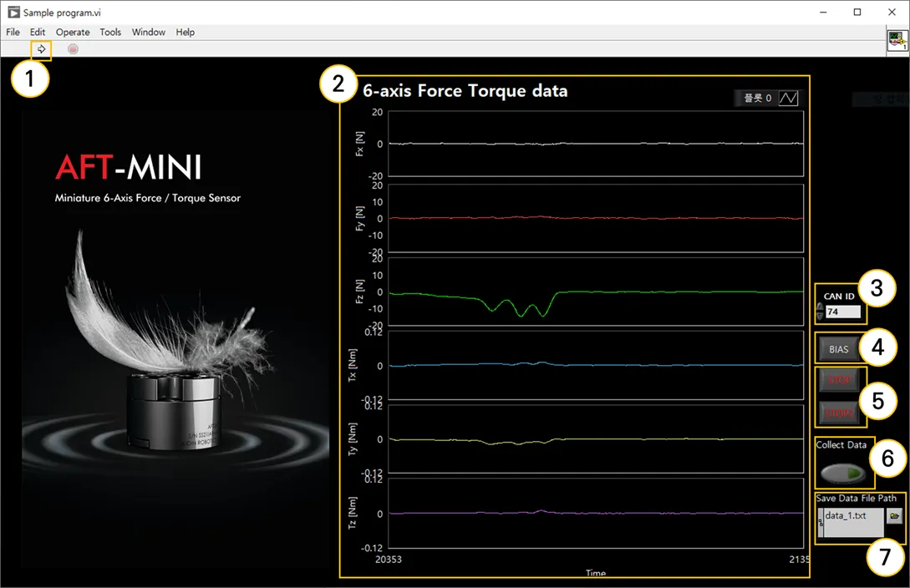
Task: Click the CAN ID field showing 74
Action: [x=843, y=312]
